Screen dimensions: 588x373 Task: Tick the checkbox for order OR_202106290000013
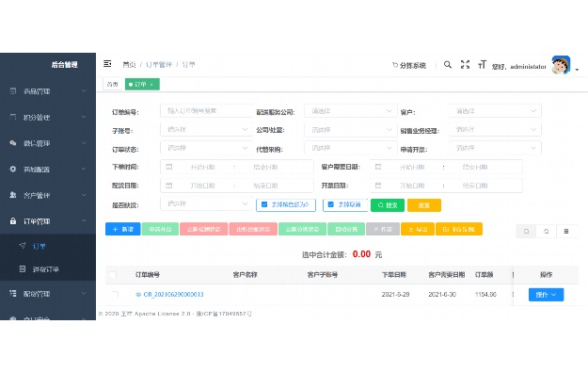click(115, 294)
